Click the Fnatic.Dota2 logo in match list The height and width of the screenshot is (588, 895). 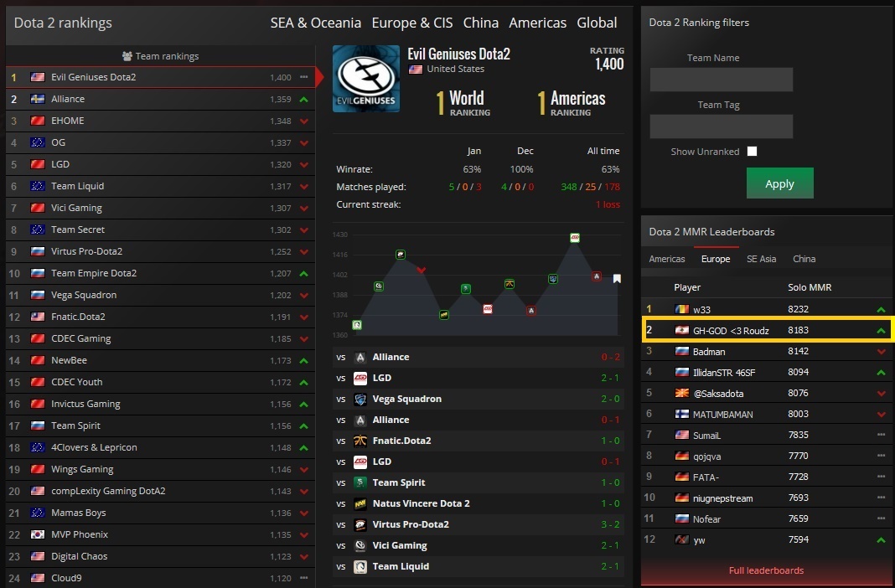[360, 440]
